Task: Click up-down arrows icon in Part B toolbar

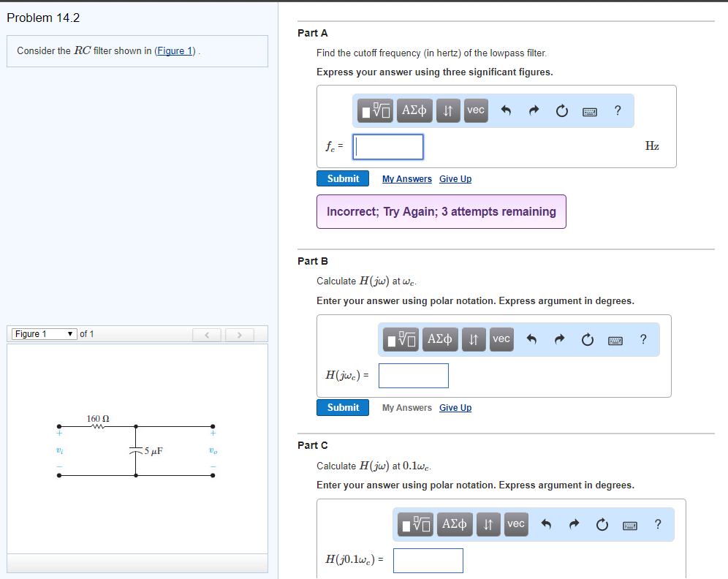Action: 474,339
